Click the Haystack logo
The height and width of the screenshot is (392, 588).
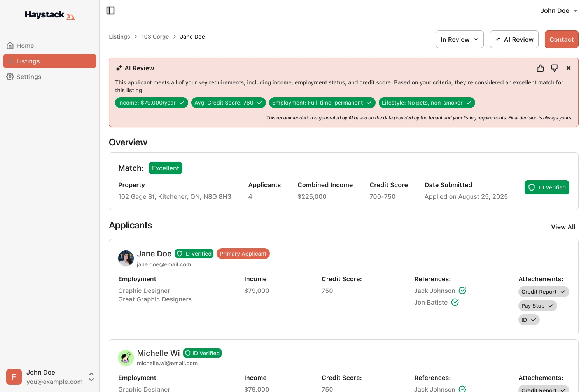(x=49, y=15)
